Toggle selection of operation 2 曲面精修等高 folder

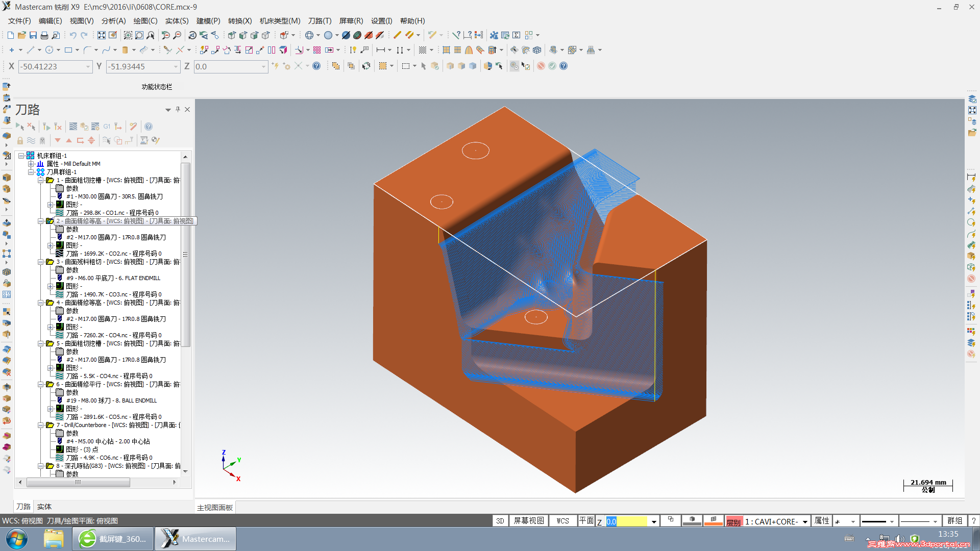50,221
